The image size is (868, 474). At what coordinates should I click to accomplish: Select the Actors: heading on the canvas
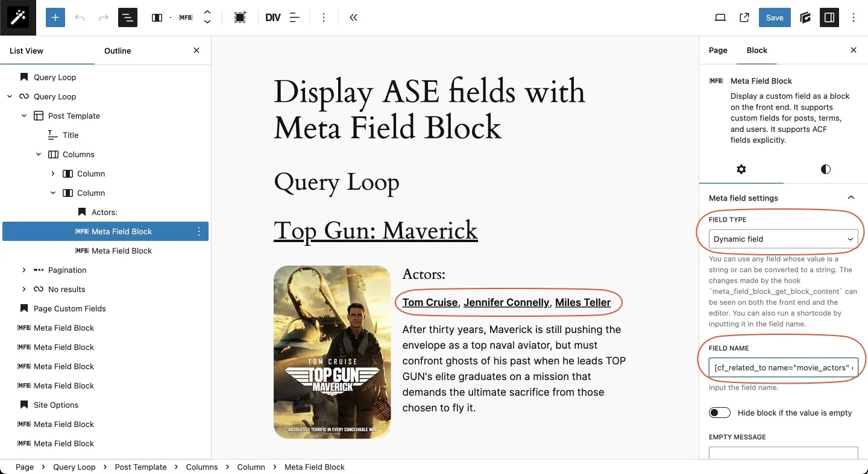pyautogui.click(x=424, y=274)
